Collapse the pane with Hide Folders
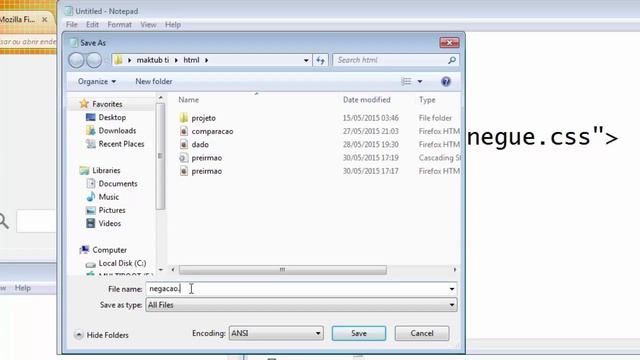The height and width of the screenshot is (360, 640). pyautogui.click(x=102, y=335)
